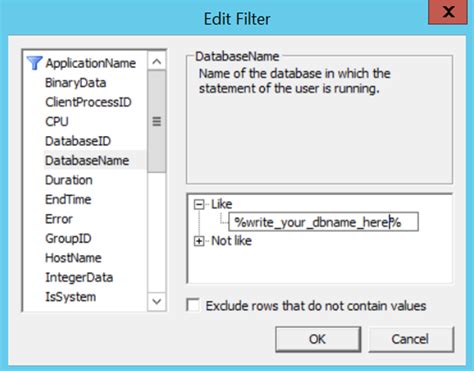Expand the Not like filter node
The height and width of the screenshot is (371, 474).
pyautogui.click(x=199, y=241)
